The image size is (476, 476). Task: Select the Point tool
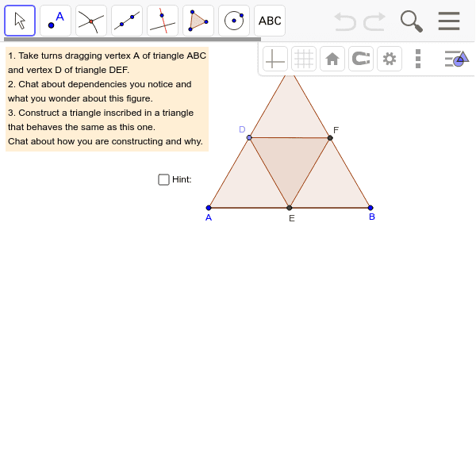(x=56, y=21)
